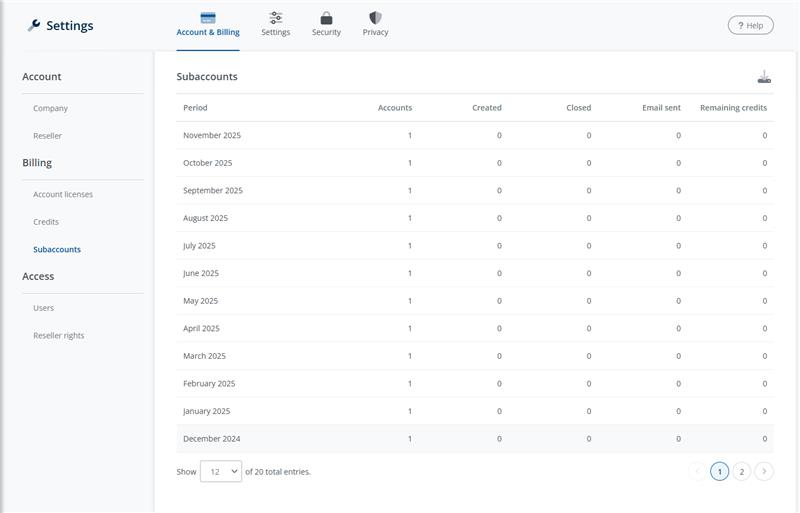Select Subaccounts in the sidebar

[57, 250]
